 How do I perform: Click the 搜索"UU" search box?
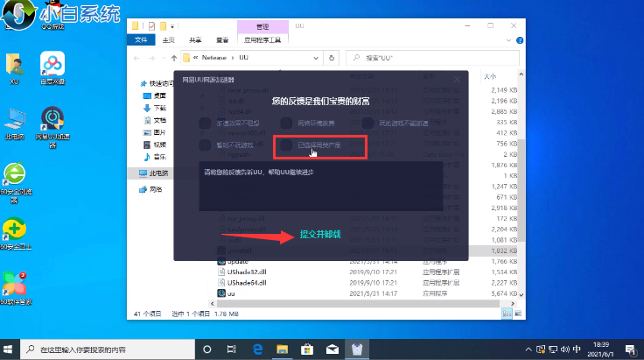[x=433, y=58]
